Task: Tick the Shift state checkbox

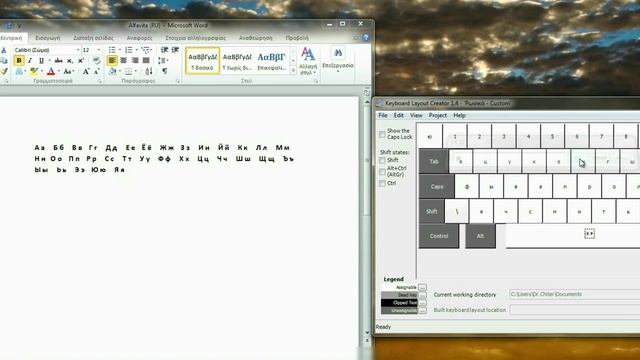Action: [382, 160]
